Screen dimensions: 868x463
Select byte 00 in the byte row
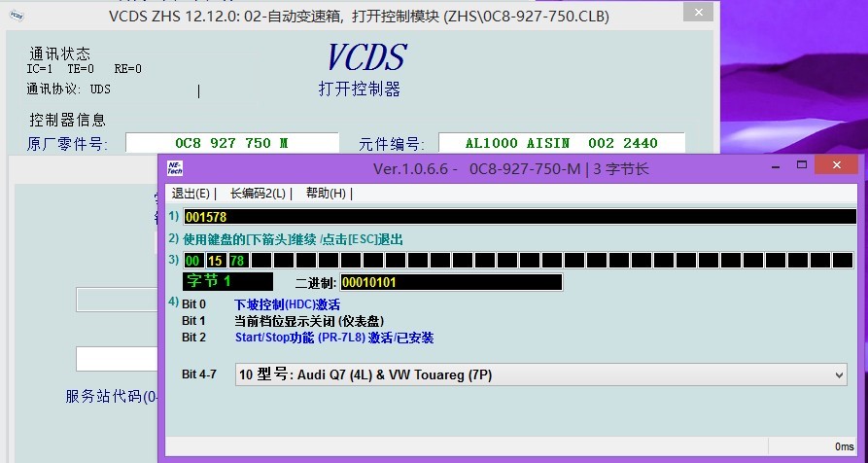(193, 261)
